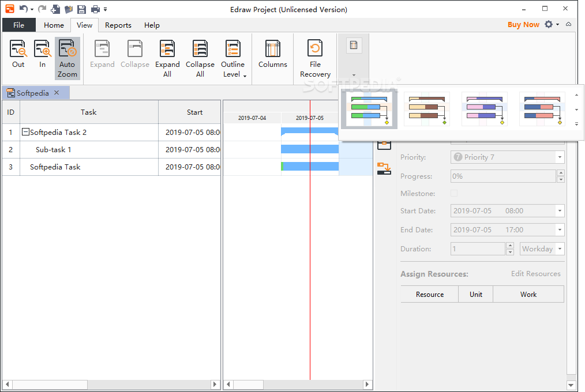Choose the tan-brown Gantt theme thumbnail
The width and height of the screenshot is (585, 392).
[427, 109]
